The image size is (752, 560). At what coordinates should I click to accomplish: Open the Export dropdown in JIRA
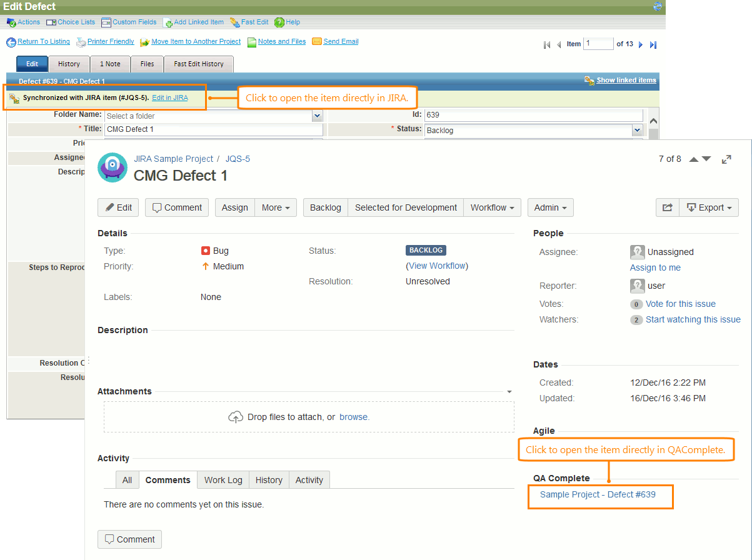click(x=709, y=207)
